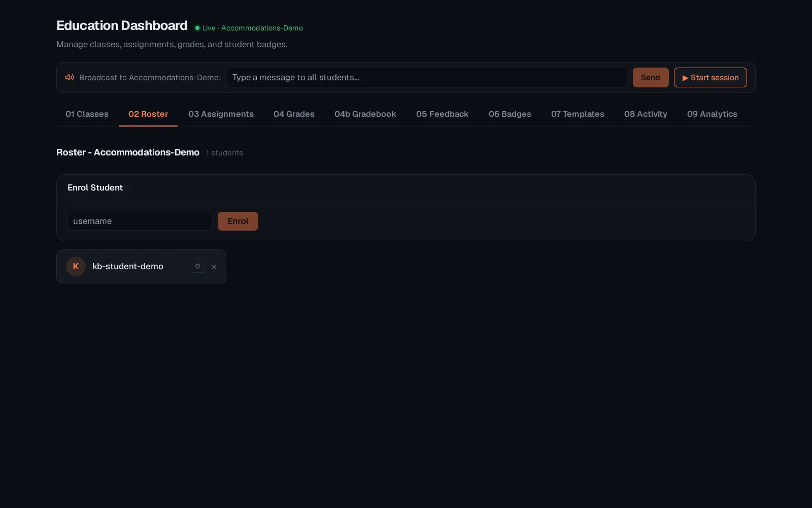Send the broadcast message
The image size is (812, 508).
point(650,77)
